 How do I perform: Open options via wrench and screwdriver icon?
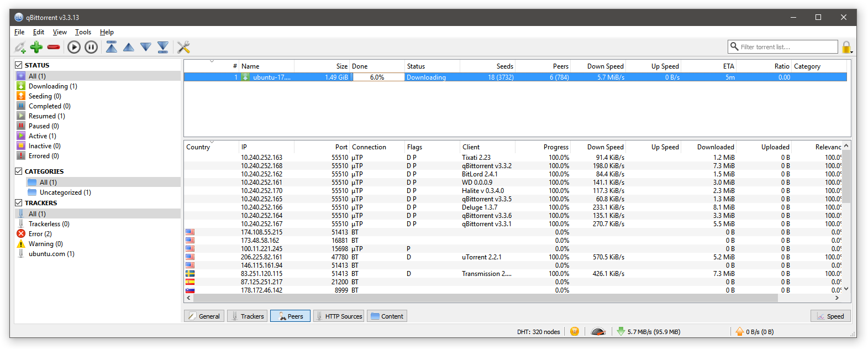(183, 47)
